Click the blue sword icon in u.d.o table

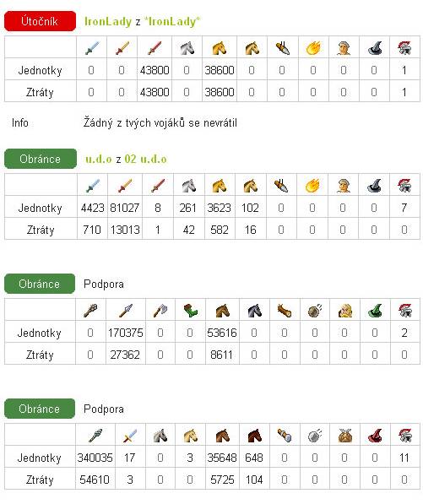pos(93,186)
